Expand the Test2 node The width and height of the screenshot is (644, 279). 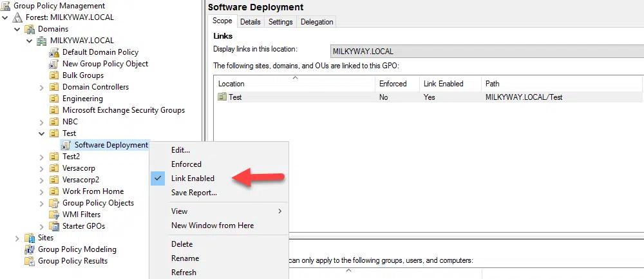[41, 157]
